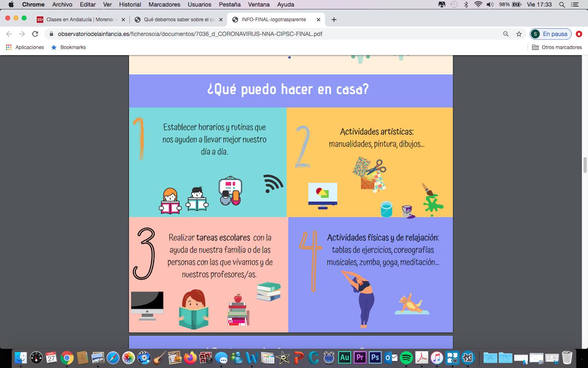Reload the current PDF page
Screen dimensions: 588x368
point(35,34)
